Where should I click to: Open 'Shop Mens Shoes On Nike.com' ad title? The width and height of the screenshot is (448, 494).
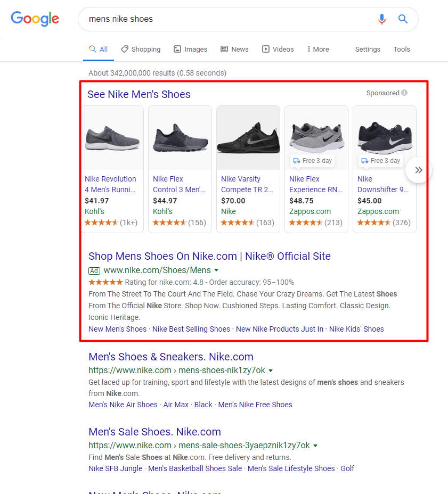point(209,256)
